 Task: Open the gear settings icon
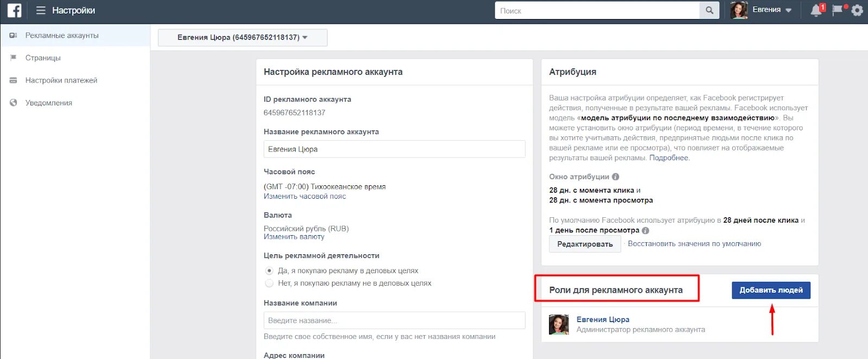point(857,10)
